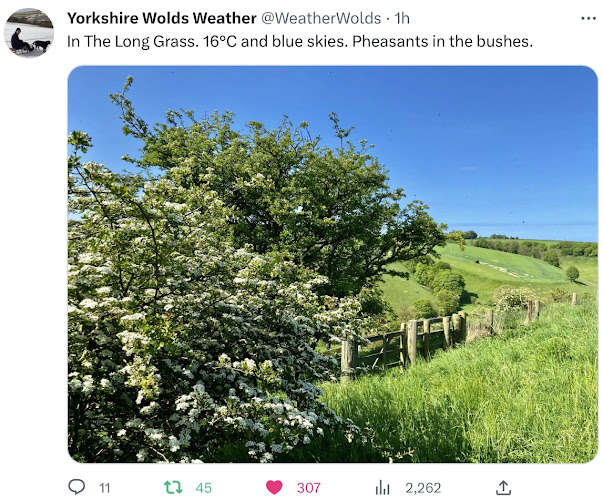
Task: Click the share upload arrow icon
Action: tap(503, 487)
